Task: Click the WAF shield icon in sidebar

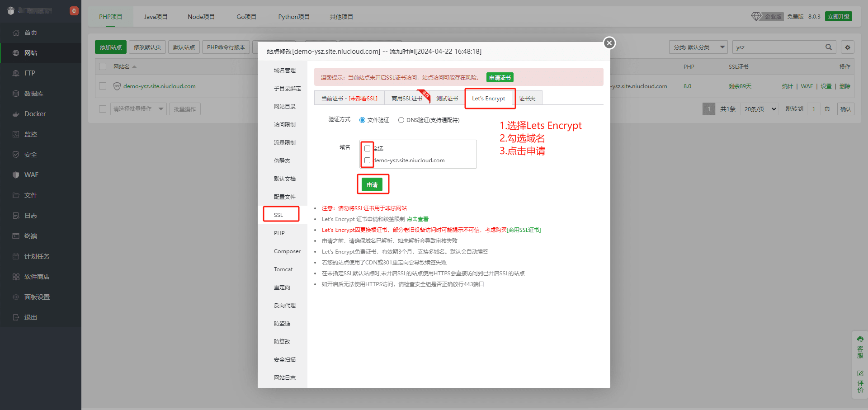Action: (x=16, y=175)
